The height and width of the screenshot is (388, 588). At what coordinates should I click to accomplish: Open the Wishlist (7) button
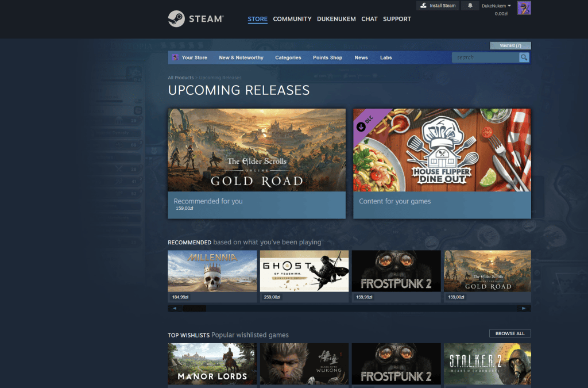tap(510, 45)
